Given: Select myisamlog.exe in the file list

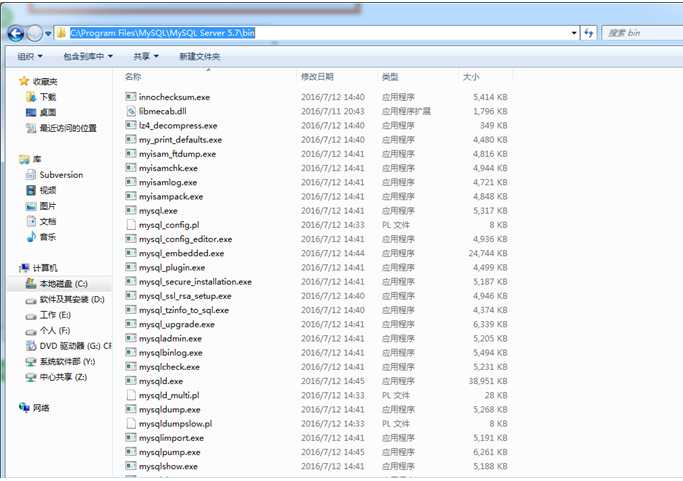Looking at the screenshot, I should (168, 182).
